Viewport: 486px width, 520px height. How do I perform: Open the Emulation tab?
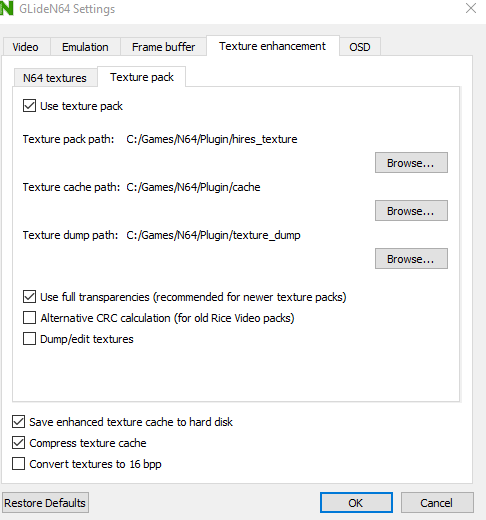click(85, 47)
